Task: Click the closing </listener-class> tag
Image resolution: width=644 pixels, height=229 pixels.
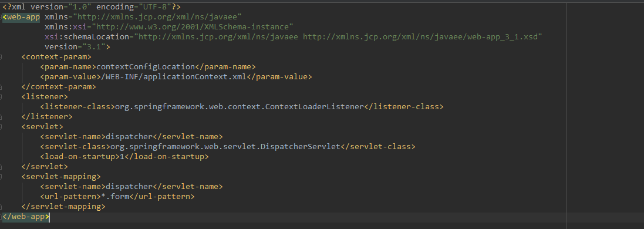Action: tap(403, 106)
